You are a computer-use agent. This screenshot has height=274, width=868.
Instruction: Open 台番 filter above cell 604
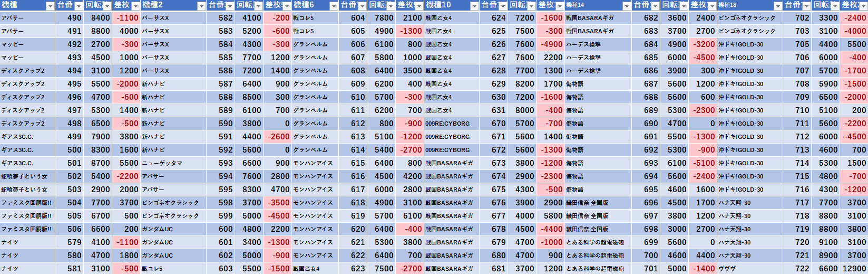click(362, 6)
